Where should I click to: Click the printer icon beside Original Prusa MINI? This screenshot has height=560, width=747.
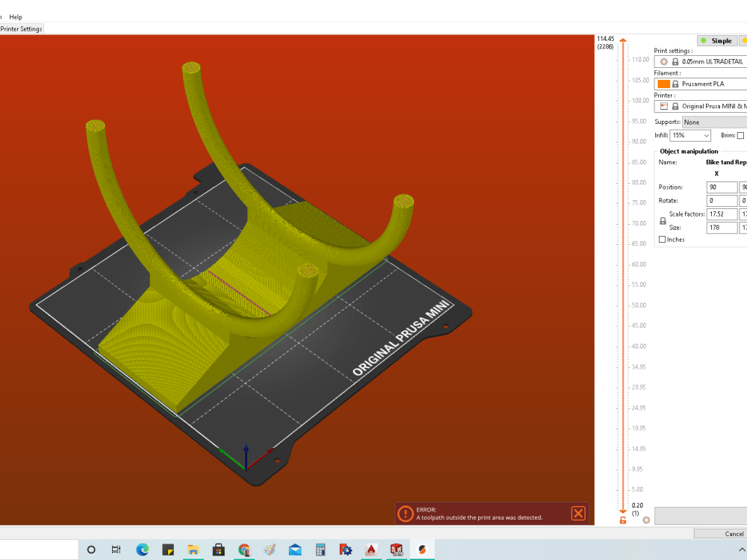[x=664, y=105]
